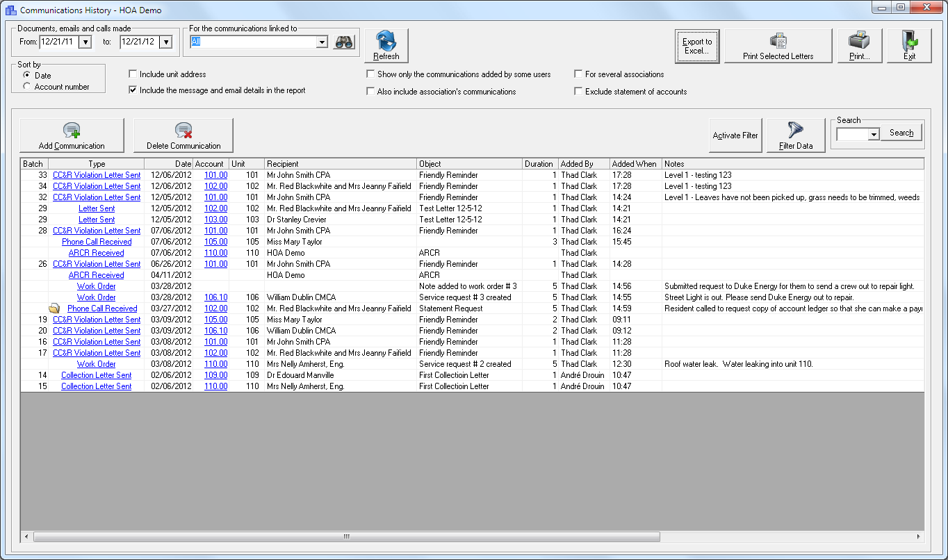This screenshot has width=948, height=560.
Task: Open account 102.00 link for batch 34
Action: [x=215, y=186]
